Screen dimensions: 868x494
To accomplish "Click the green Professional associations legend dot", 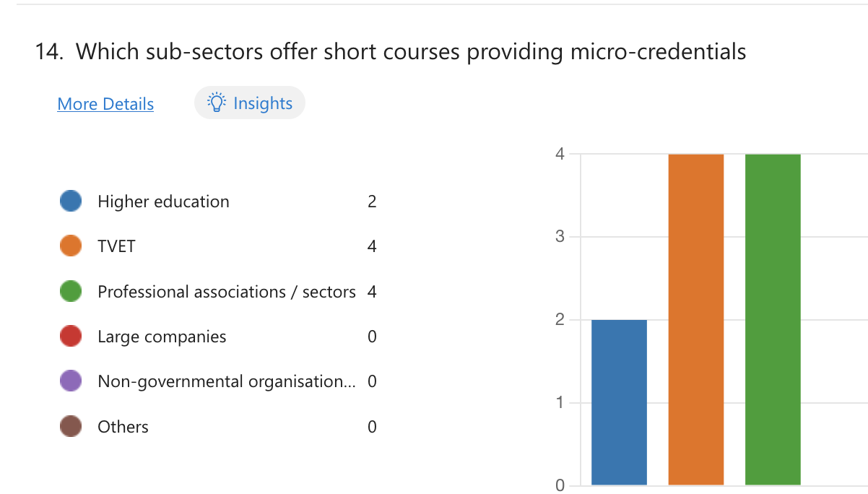I will pyautogui.click(x=71, y=292).
